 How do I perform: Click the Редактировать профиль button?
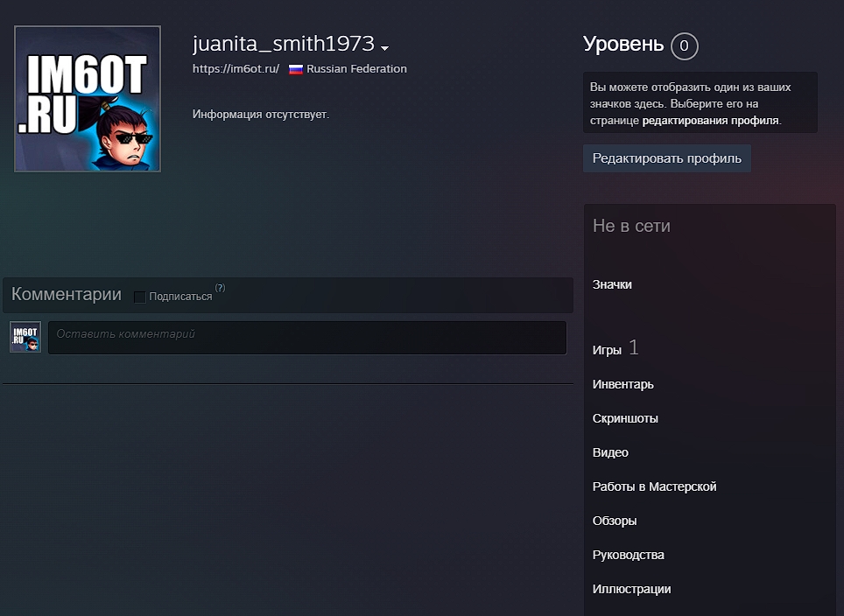click(x=667, y=158)
